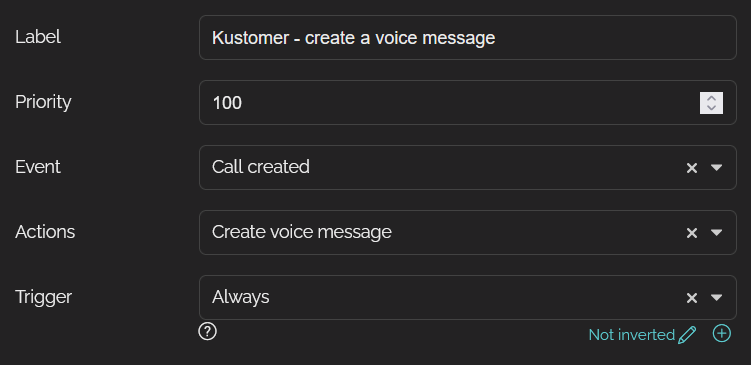The height and width of the screenshot is (365, 751).
Task: Click inside the Label text field
Action: pos(467,37)
